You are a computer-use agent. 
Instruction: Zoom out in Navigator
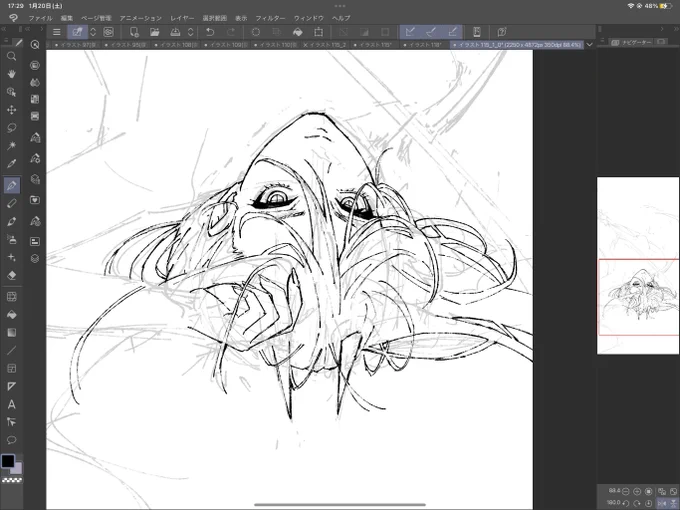(x=626, y=491)
